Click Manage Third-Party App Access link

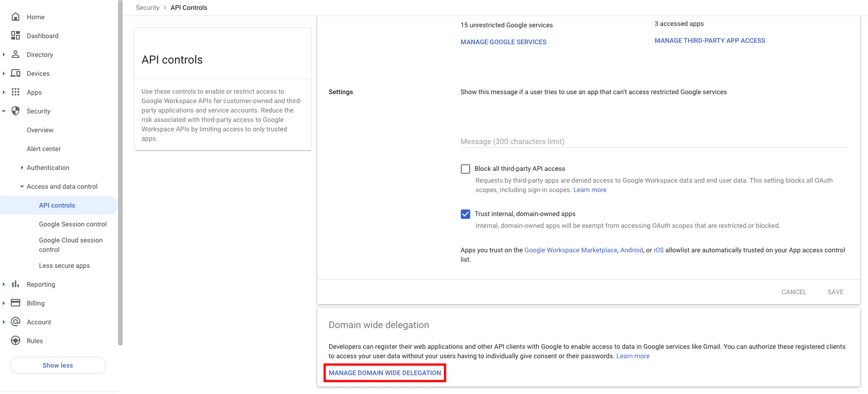click(710, 40)
